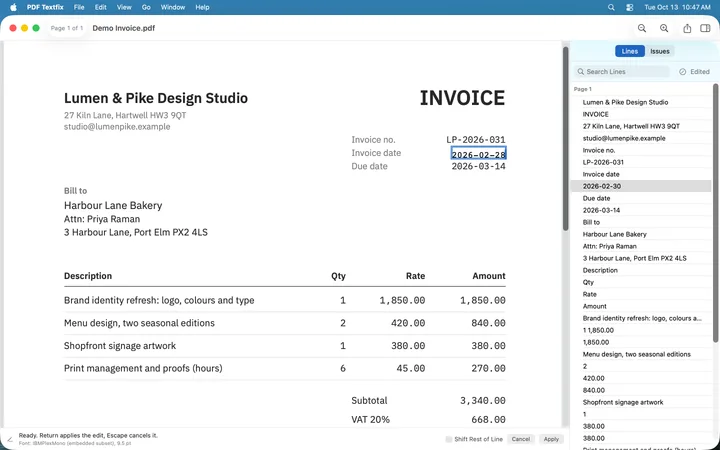Select 'Description' line in sidebar
This screenshot has height=450, width=720.
click(641, 270)
